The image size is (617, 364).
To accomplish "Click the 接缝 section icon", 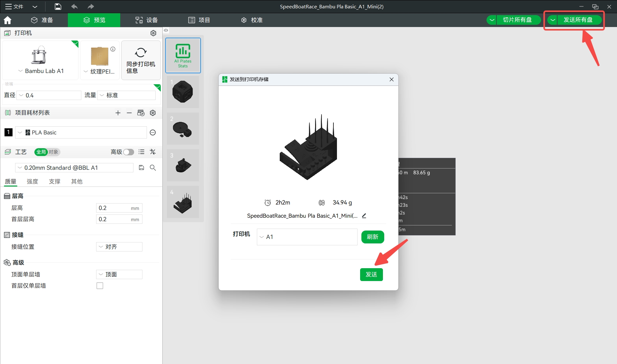I will click(7, 235).
